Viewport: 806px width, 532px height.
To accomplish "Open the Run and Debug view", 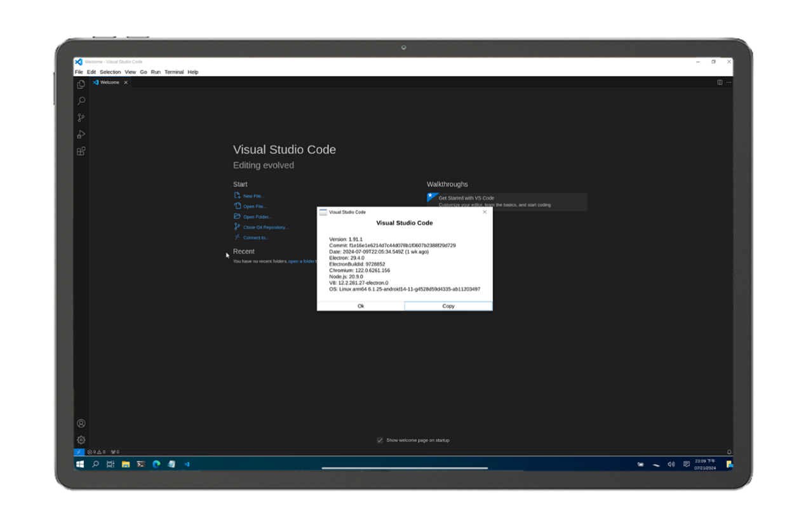I will tap(81, 135).
